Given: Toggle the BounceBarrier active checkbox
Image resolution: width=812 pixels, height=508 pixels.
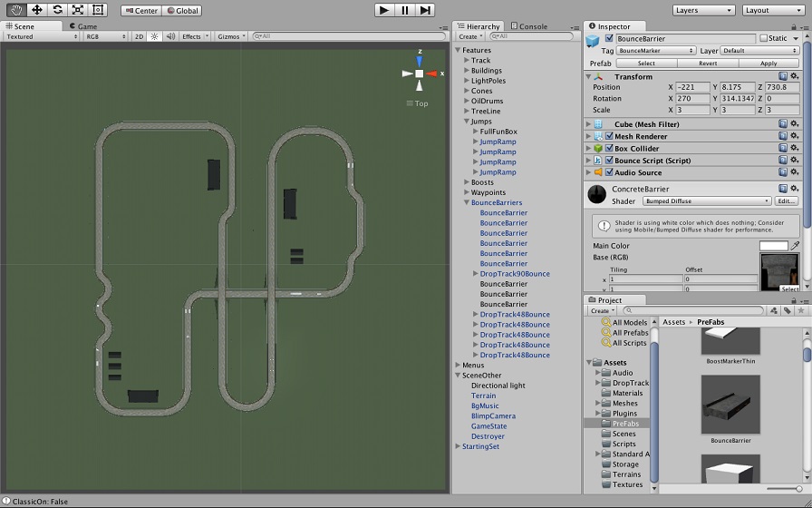Looking at the screenshot, I should (x=609, y=38).
